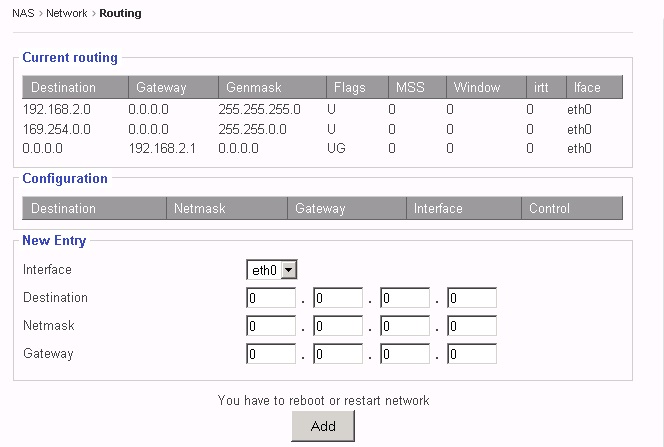Viewport: 664px width, 447px height.
Task: Click the NAS breadcrumb link
Action: pyautogui.click(x=23, y=14)
